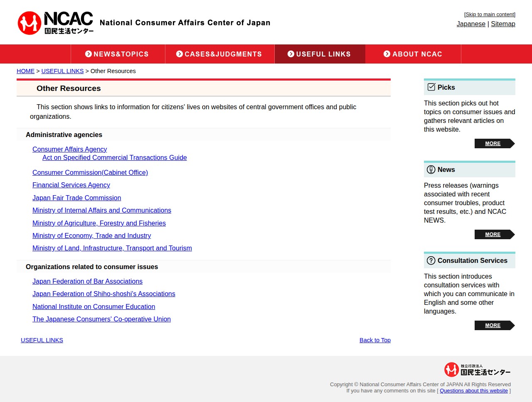Open Ministry of Land, Infrastructure, Transport link
This screenshot has height=402, width=532.
pos(112,248)
